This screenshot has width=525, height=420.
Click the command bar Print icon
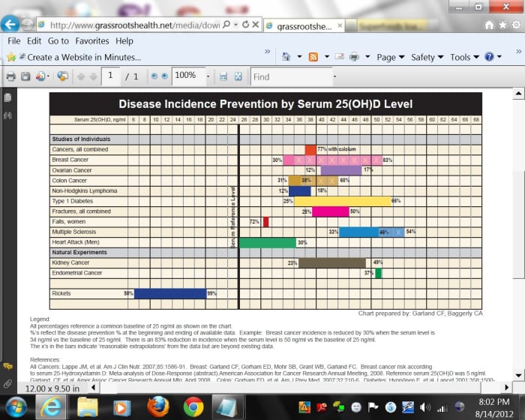click(x=354, y=57)
